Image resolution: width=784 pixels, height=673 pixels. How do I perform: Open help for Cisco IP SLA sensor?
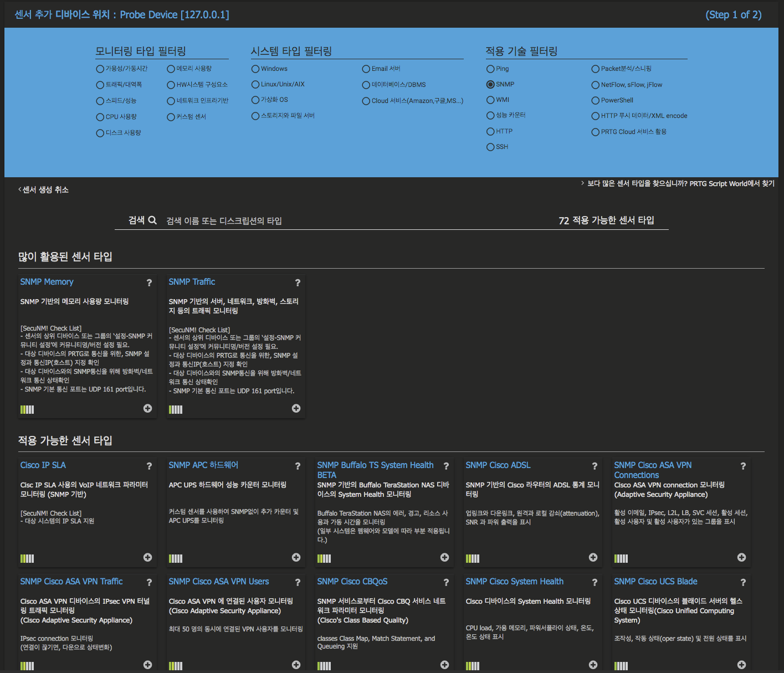pyautogui.click(x=149, y=466)
